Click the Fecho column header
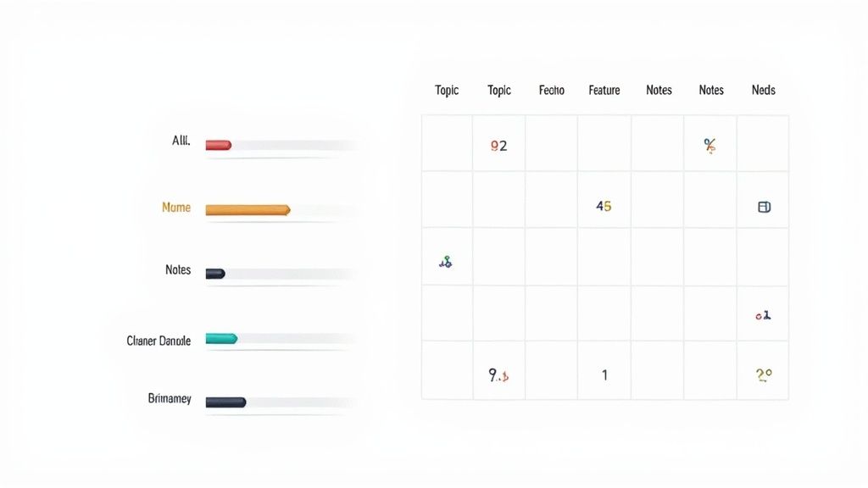 551,90
